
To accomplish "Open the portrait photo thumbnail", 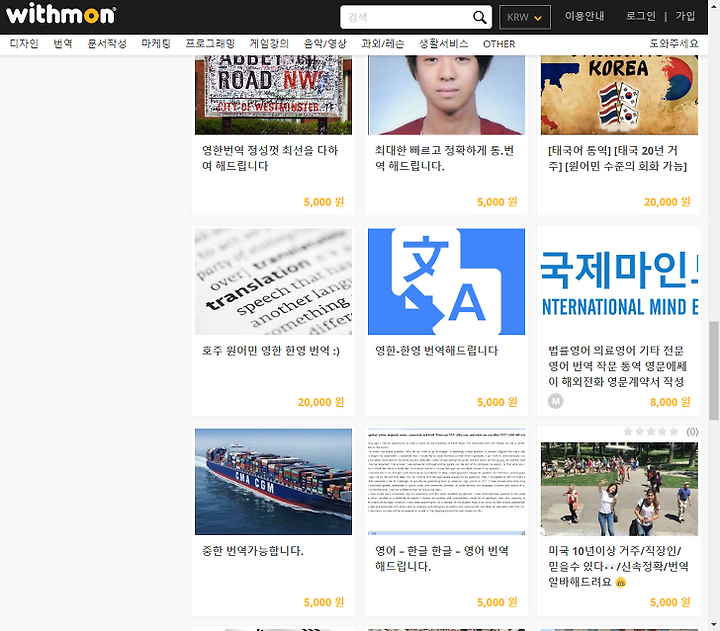I will [446, 95].
